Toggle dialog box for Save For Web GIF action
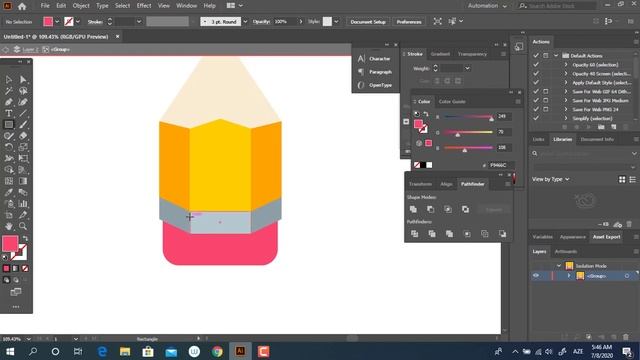640x360 pixels. (546, 91)
